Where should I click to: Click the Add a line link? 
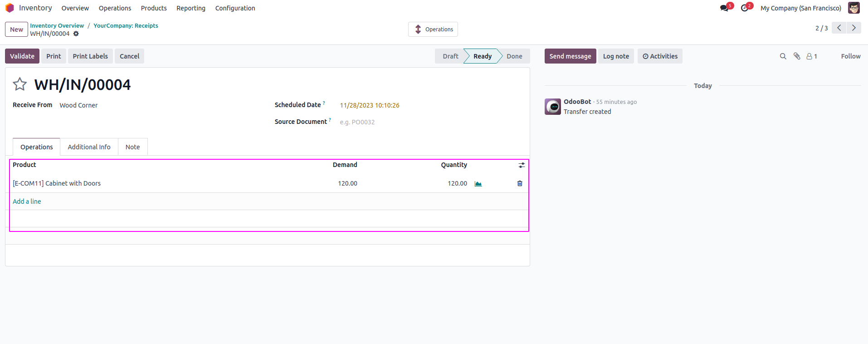(27, 201)
